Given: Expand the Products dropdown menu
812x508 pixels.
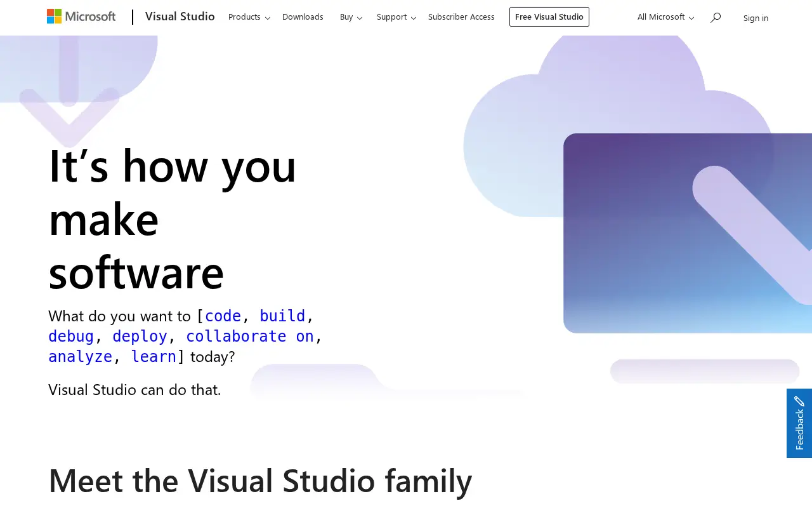Looking at the screenshot, I should click(249, 17).
